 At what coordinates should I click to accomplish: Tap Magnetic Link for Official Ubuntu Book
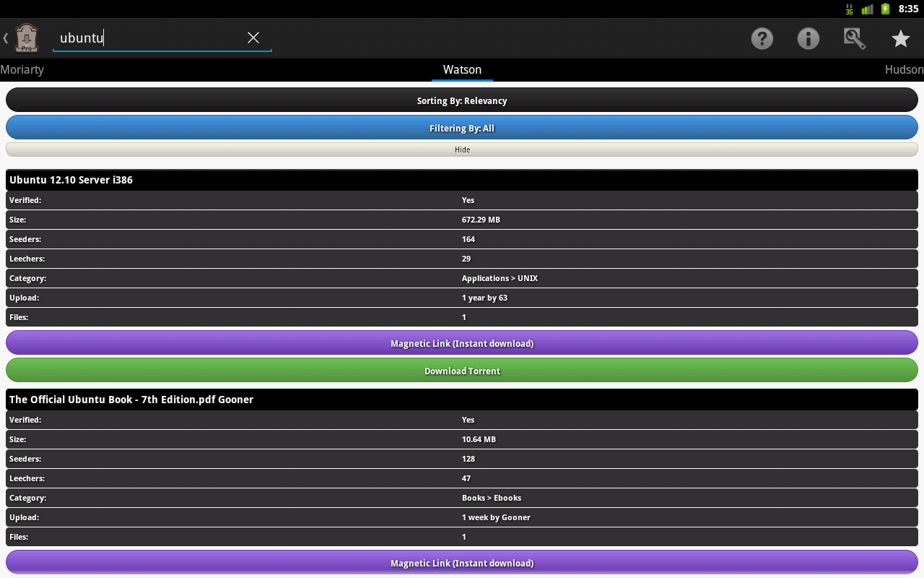pyautogui.click(x=462, y=563)
